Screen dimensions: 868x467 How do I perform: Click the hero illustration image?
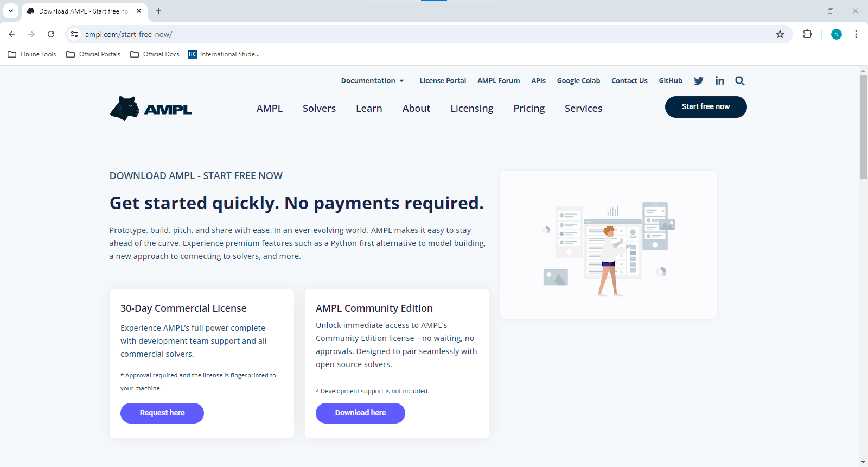(609, 245)
